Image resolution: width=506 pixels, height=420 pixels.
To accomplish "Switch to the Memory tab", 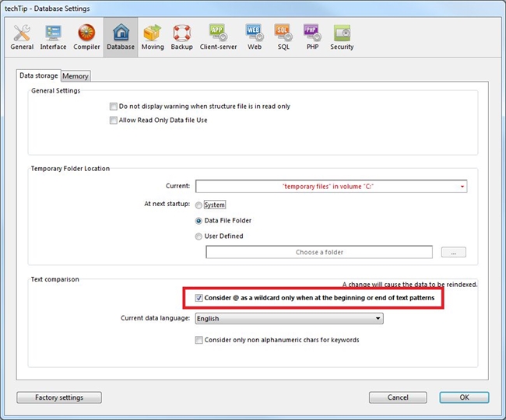I will (x=76, y=76).
